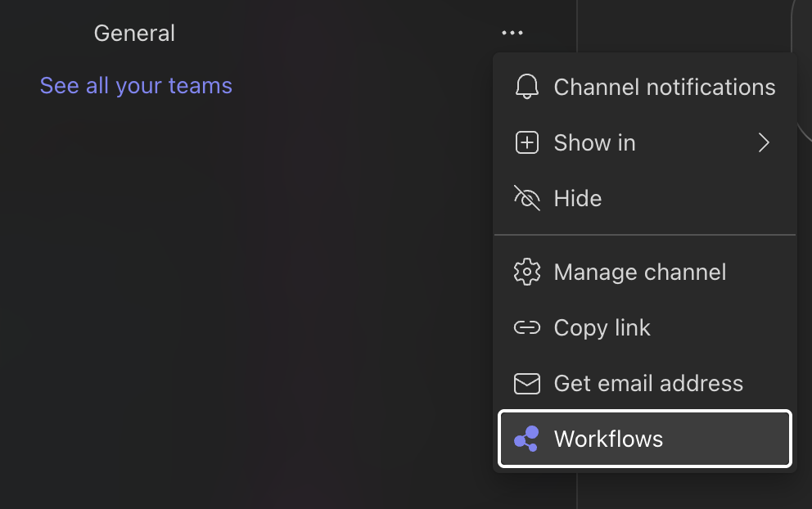The image size is (812, 509).
Task: Select the Show in menu entry text
Action: [x=594, y=142]
